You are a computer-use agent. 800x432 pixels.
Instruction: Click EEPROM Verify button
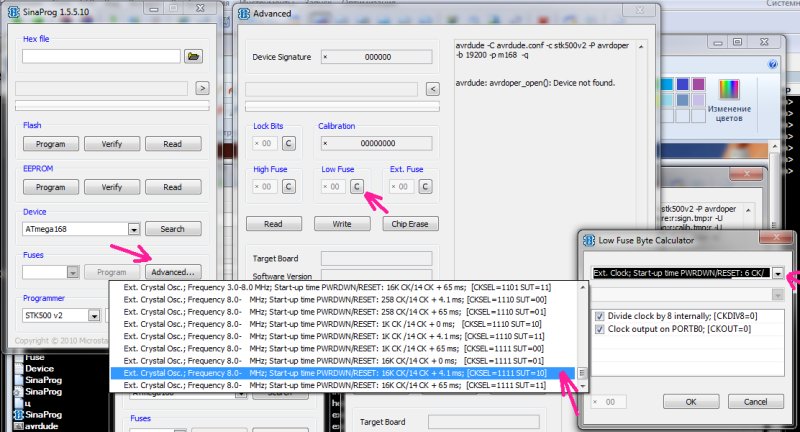coord(112,187)
